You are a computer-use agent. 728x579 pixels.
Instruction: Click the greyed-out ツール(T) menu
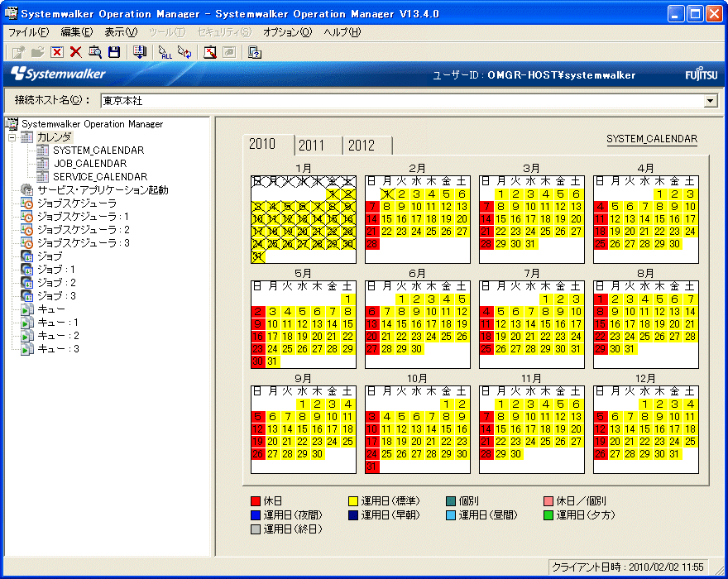click(167, 32)
